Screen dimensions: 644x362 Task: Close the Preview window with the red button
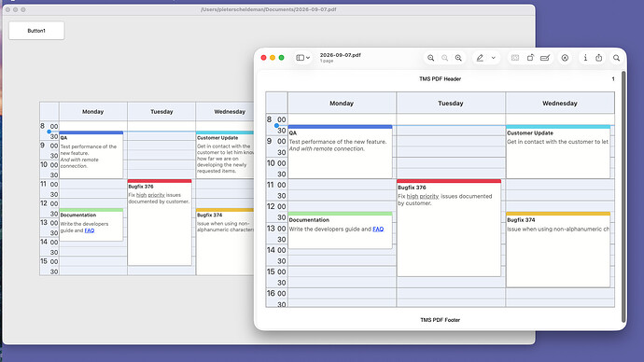click(x=264, y=58)
